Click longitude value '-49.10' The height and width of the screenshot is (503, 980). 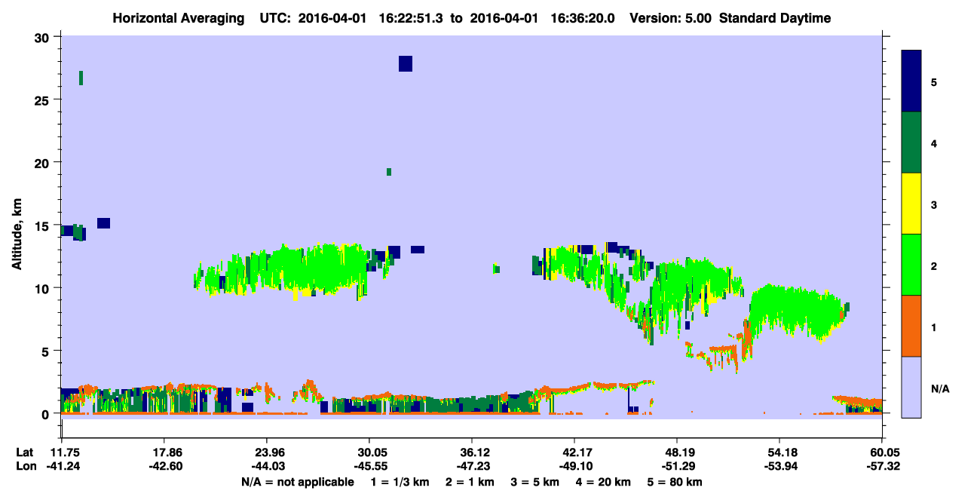pos(574,467)
